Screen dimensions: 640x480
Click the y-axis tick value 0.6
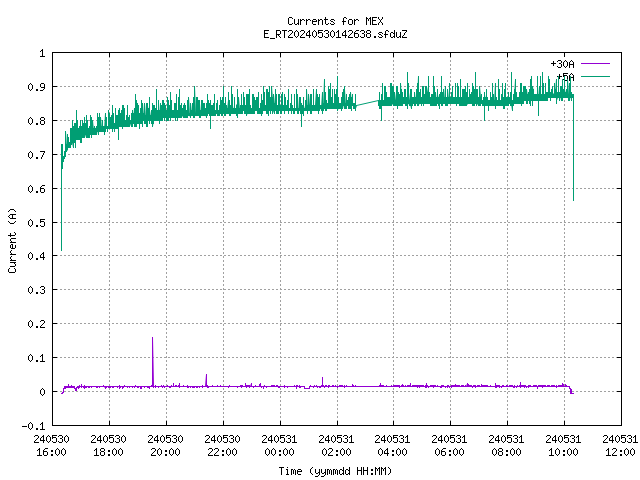36,189
